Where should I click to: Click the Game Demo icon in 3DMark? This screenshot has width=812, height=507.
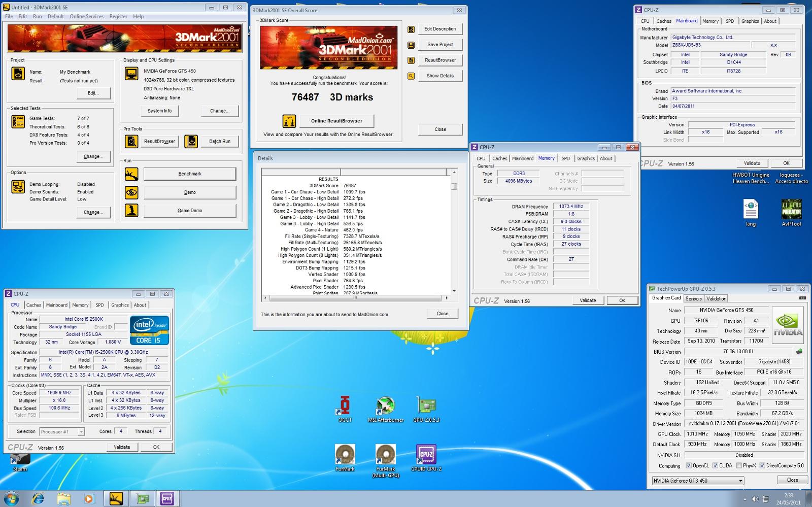coord(131,210)
